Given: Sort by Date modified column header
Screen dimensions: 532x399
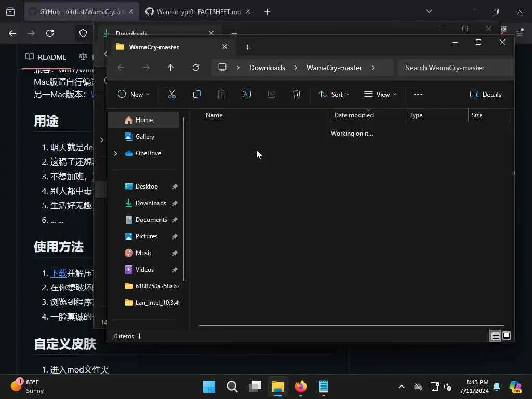Looking at the screenshot, I should click(368, 115).
